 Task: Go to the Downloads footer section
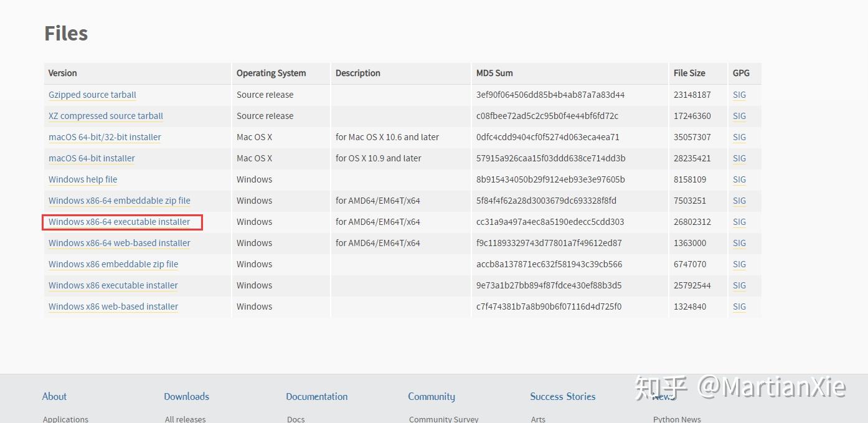tap(186, 396)
